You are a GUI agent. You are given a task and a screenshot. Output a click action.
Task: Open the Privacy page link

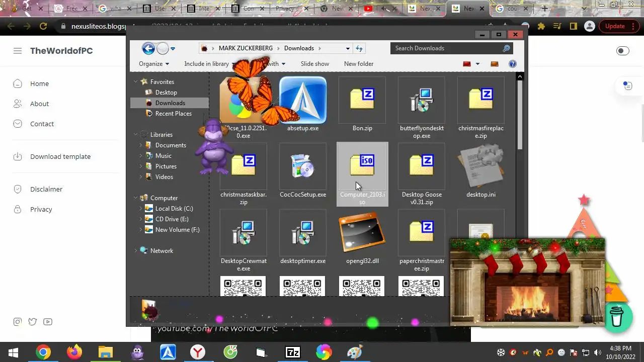coord(41,209)
